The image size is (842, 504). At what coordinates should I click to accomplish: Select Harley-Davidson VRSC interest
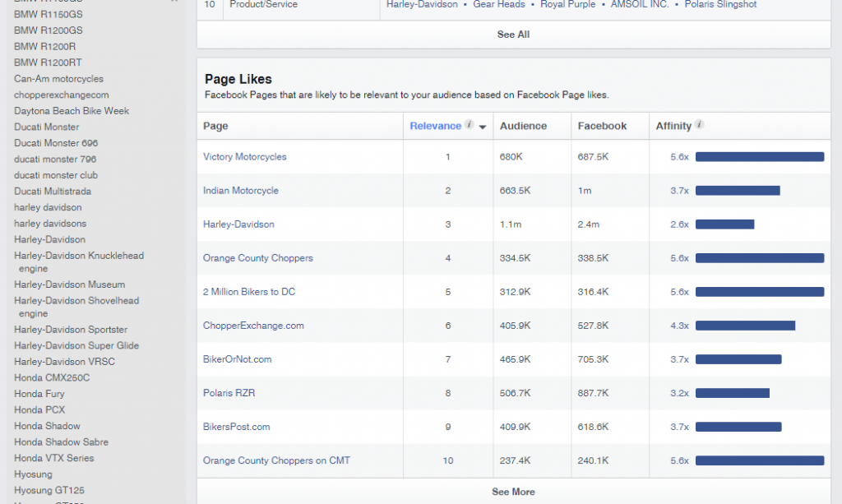click(x=64, y=362)
